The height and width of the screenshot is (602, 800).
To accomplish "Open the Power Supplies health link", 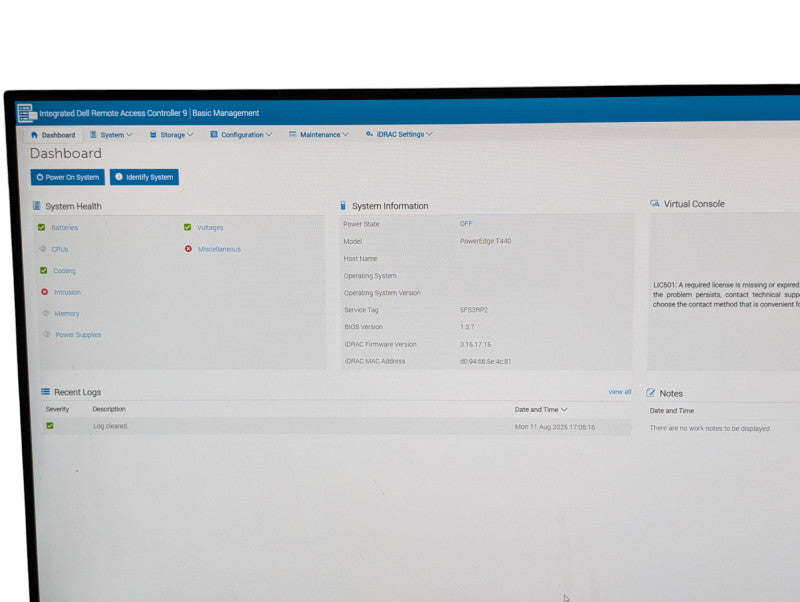I will 78,335.
